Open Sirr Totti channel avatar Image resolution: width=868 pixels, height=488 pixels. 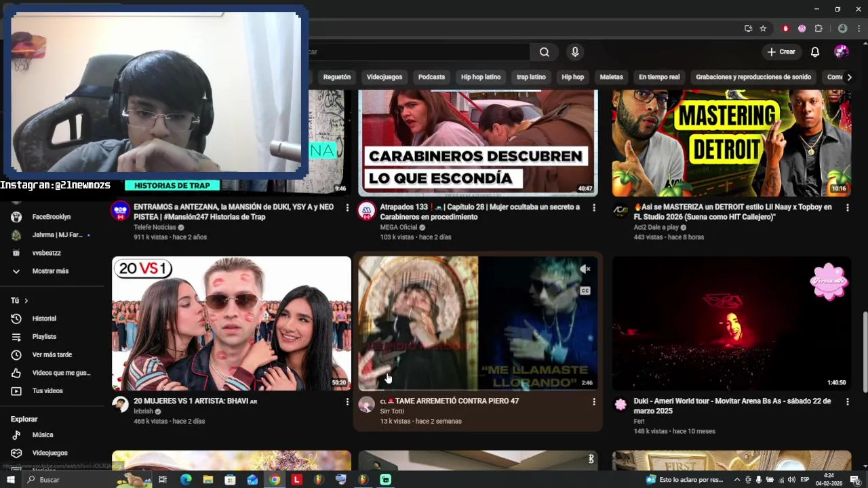pos(367,405)
